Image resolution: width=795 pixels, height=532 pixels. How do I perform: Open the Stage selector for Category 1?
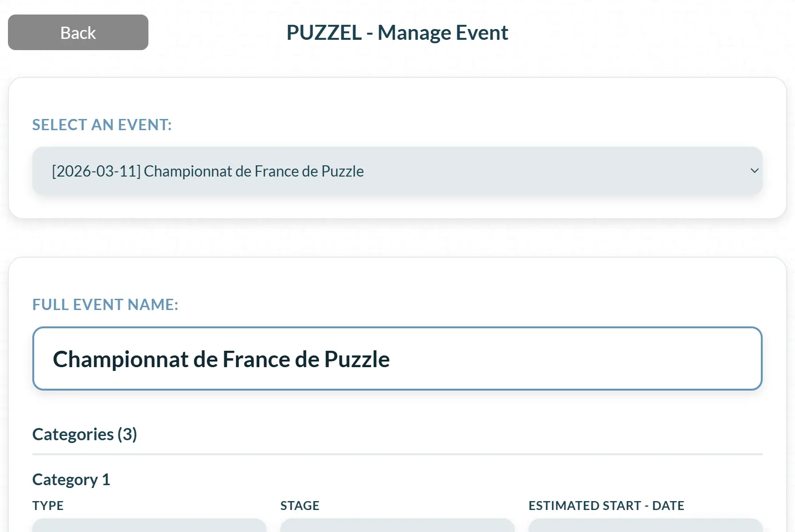[397, 527]
